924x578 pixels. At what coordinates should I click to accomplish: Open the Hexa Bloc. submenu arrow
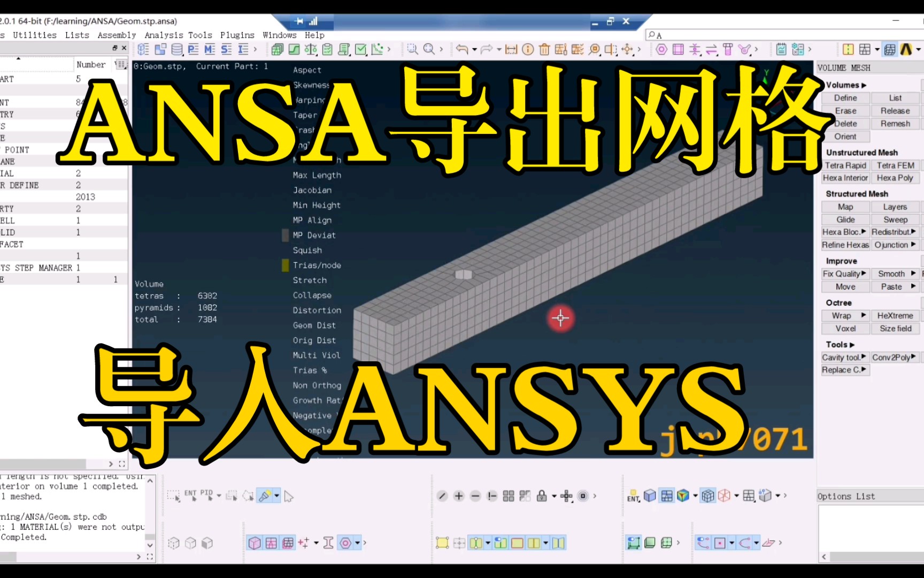864,232
